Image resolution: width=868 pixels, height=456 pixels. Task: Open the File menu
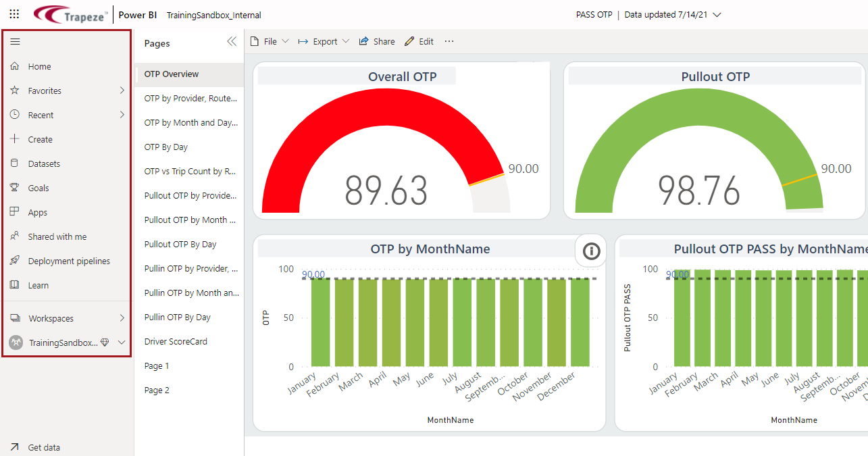tap(269, 41)
